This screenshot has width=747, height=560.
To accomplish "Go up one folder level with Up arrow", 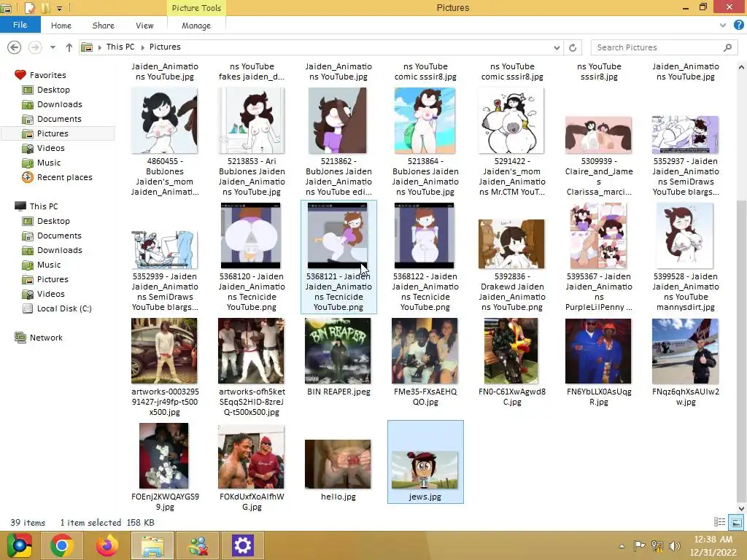I will tap(69, 47).
